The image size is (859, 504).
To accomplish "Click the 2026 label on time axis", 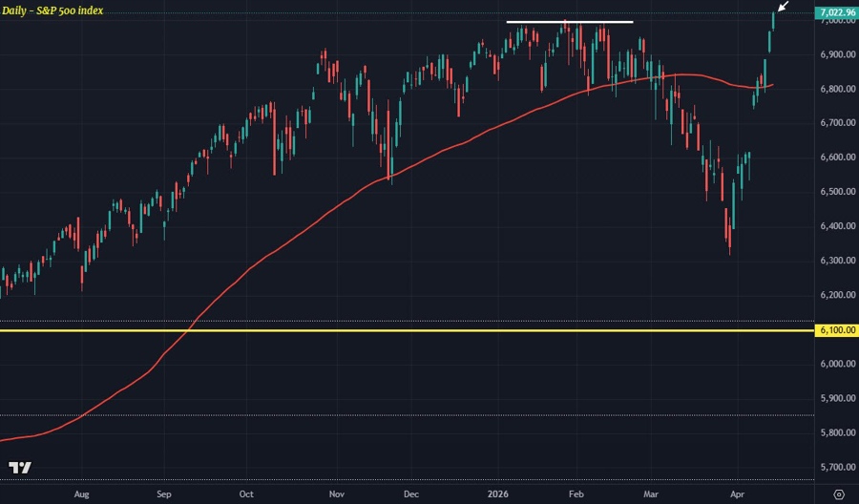I will (x=497, y=494).
